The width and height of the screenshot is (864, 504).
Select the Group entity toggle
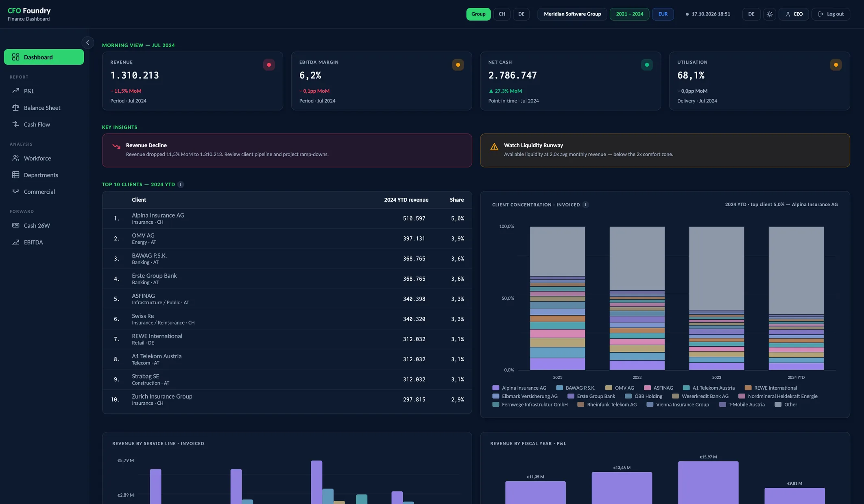coord(478,14)
